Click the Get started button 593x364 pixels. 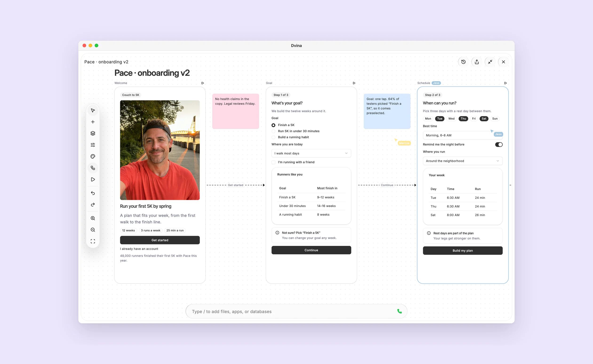160,240
